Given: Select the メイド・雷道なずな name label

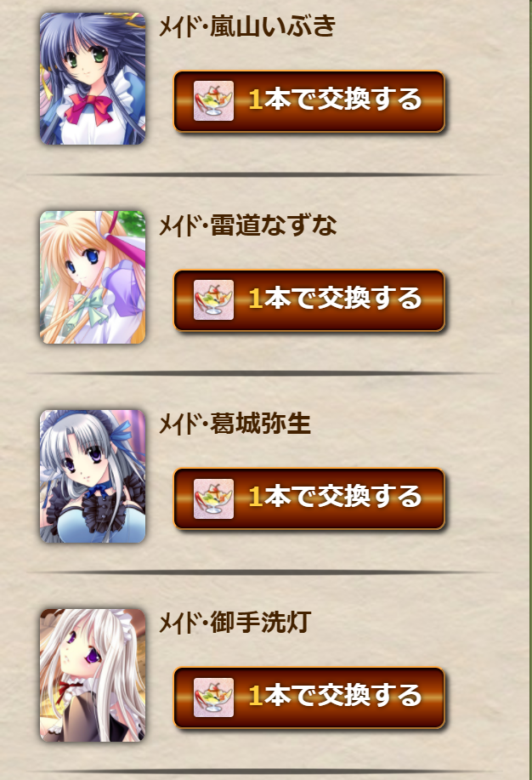Looking at the screenshot, I should [247, 225].
